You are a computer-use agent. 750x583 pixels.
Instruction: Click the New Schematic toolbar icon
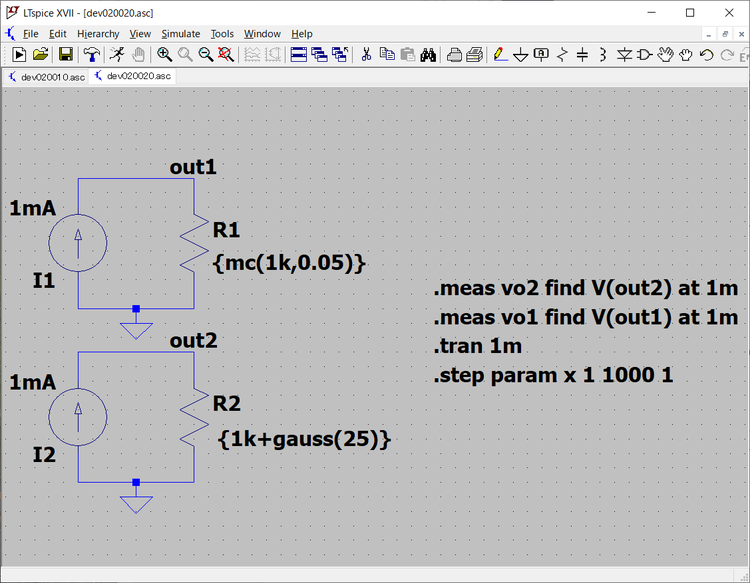(x=19, y=55)
